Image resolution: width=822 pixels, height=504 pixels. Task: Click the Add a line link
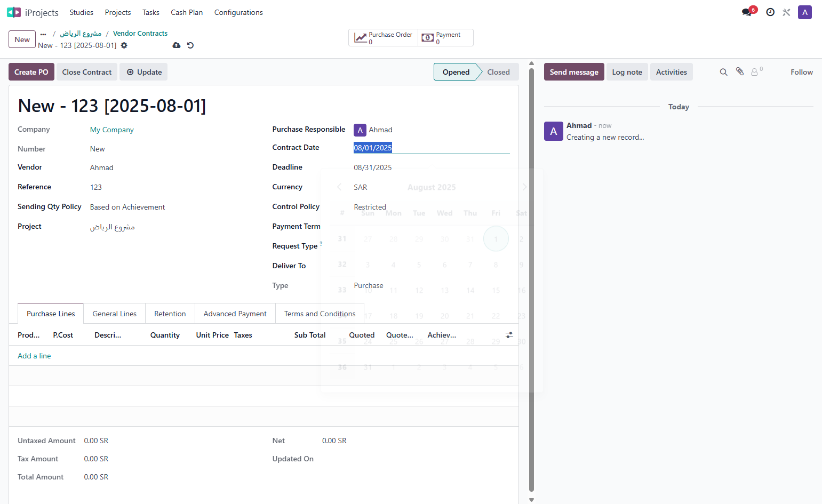34,356
